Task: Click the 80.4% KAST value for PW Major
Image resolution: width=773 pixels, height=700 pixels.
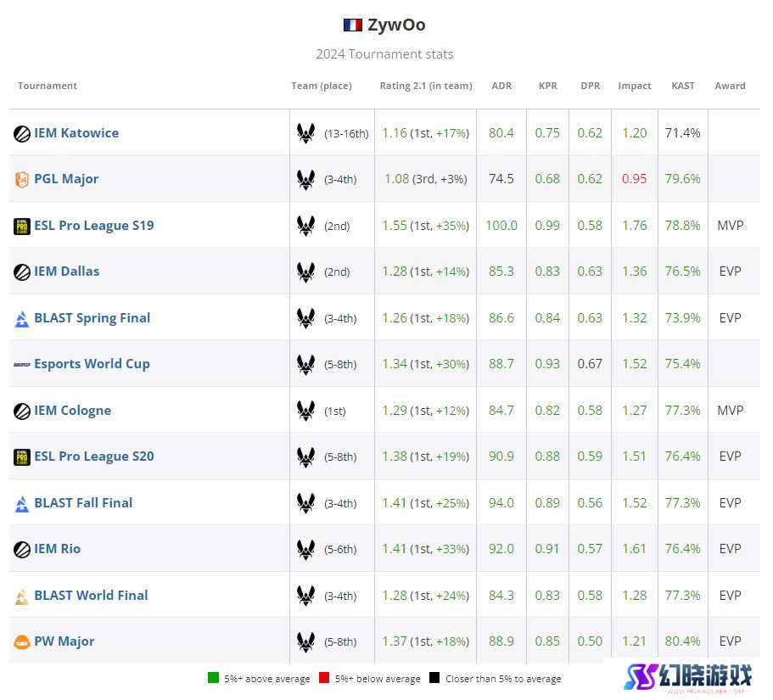Action: [x=682, y=641]
